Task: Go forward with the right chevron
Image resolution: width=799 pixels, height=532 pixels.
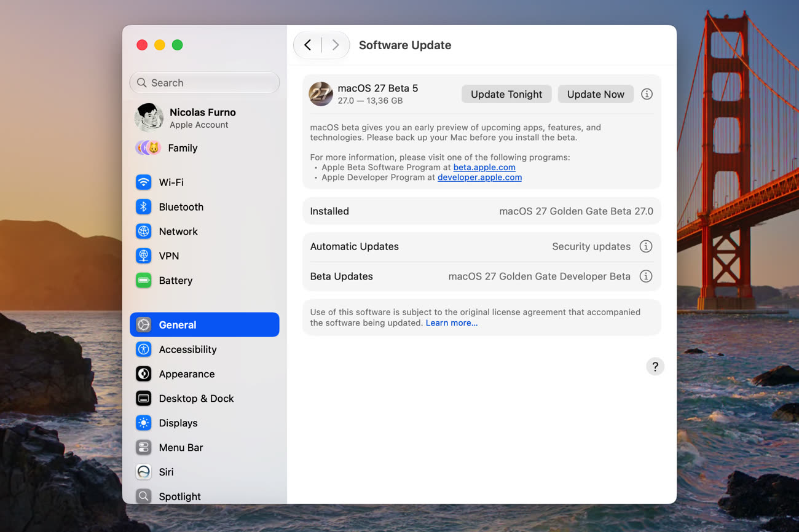Action: coord(335,45)
